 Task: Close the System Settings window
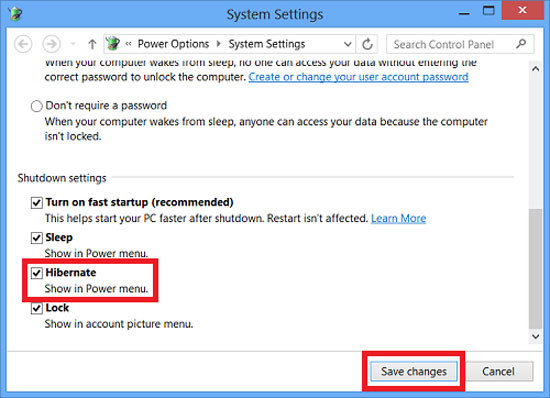click(522, 11)
